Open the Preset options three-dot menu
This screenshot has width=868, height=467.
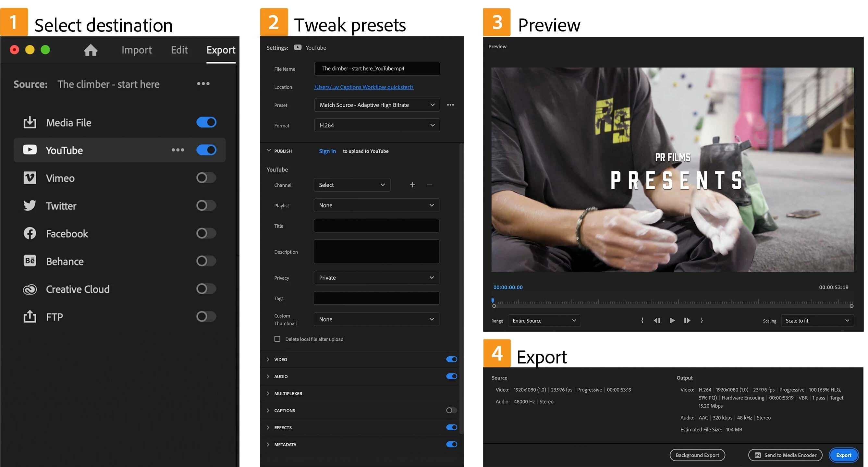click(450, 105)
